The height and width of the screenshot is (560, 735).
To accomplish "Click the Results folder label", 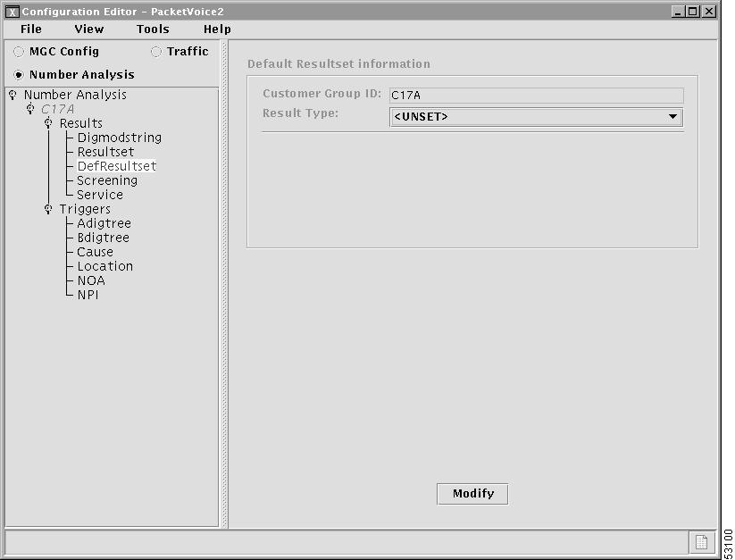I will (80, 123).
